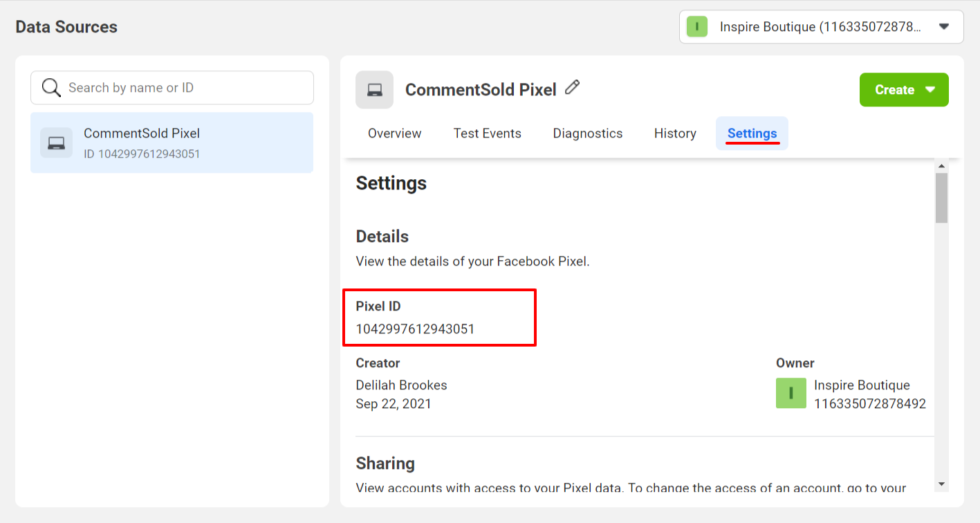Expand the Create button dropdown arrow
Image resolution: width=980 pixels, height=523 pixels.
(930, 90)
